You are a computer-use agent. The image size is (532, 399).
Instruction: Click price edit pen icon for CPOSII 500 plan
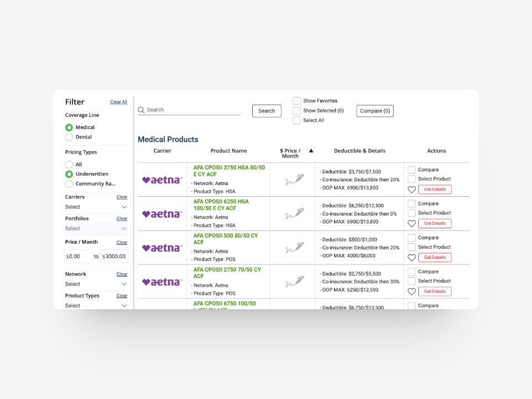point(294,247)
